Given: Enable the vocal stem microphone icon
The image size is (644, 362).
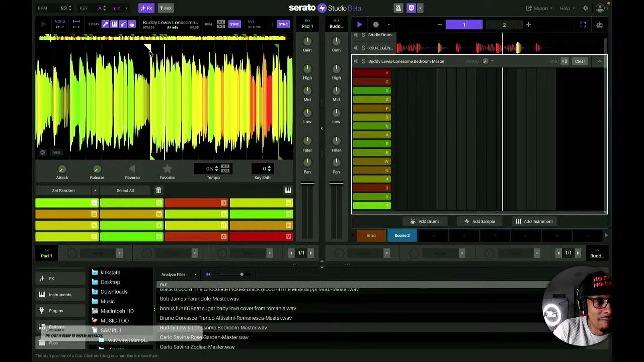Looking at the screenshot, I should (x=105, y=24).
